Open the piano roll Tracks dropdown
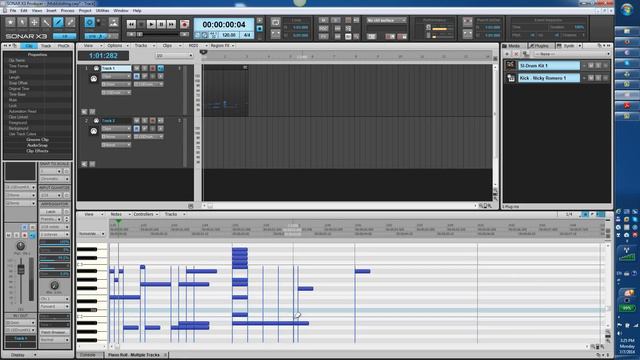640x360 pixels. pyautogui.click(x=174, y=214)
